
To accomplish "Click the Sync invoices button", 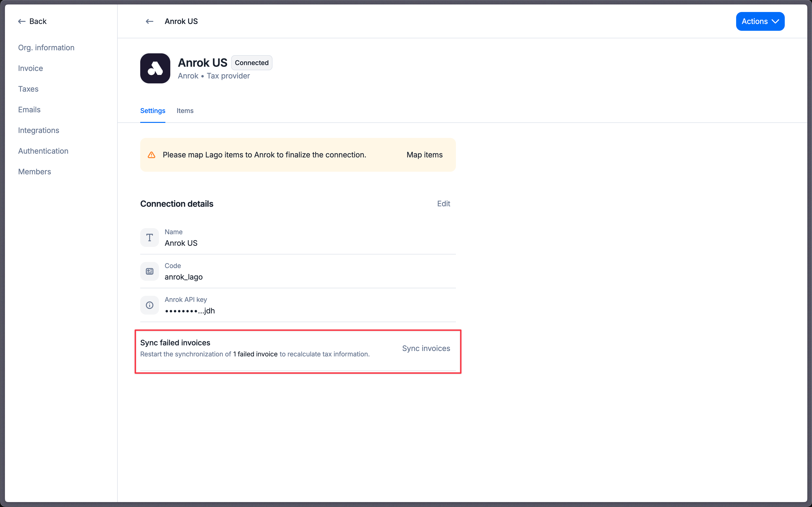I will (426, 348).
